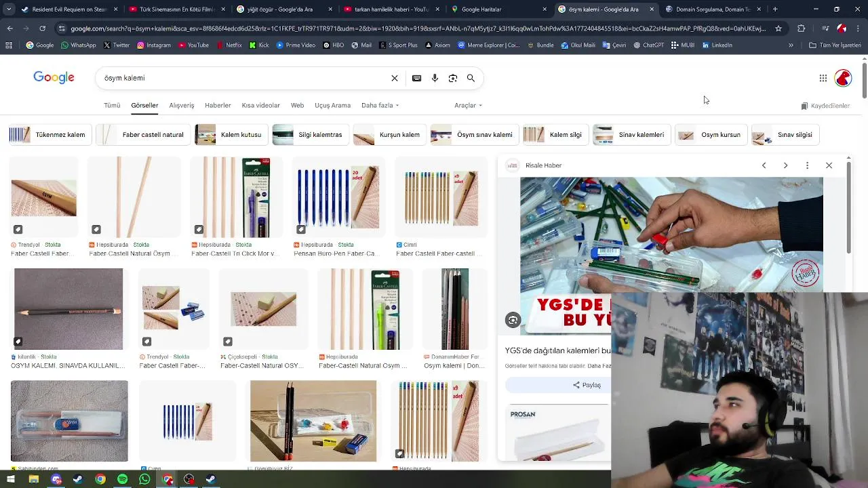
Task: Switch to the 'Web' tab
Action: click(297, 106)
